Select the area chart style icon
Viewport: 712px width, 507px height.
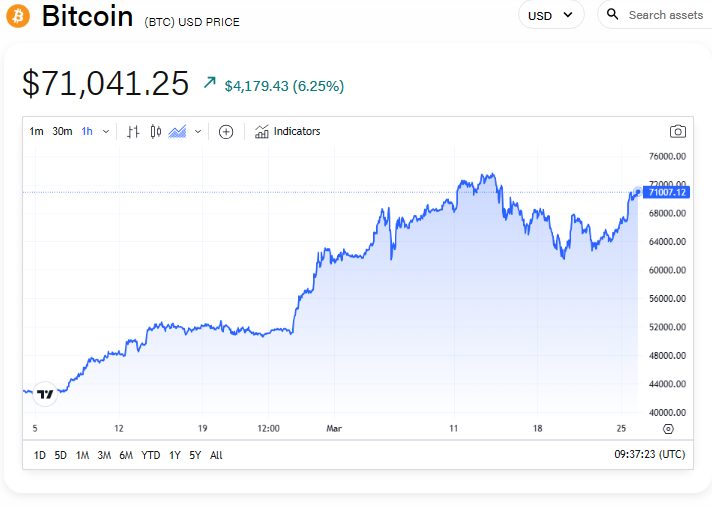tap(178, 131)
